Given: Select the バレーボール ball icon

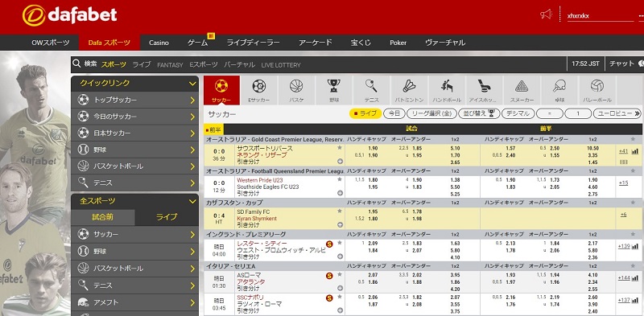Looking at the screenshot, I should click(x=597, y=90).
